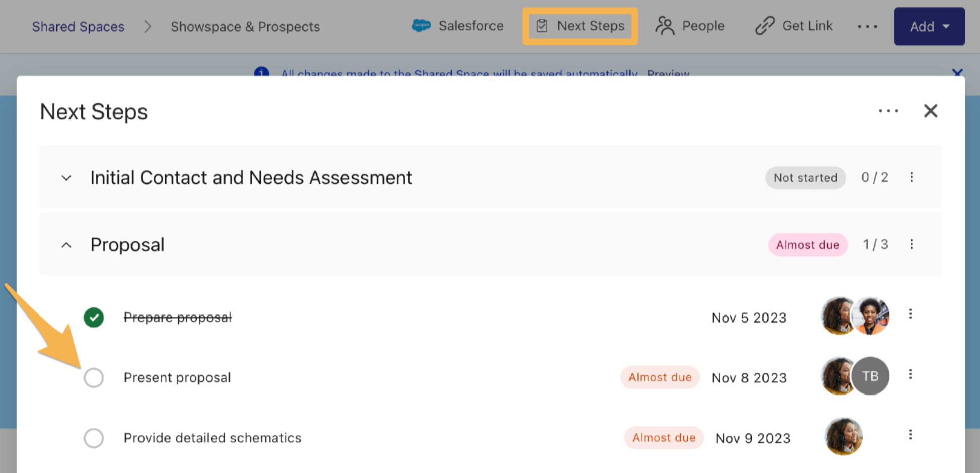Open options for Proposal section
Image resolution: width=980 pixels, height=473 pixels.
point(912,244)
